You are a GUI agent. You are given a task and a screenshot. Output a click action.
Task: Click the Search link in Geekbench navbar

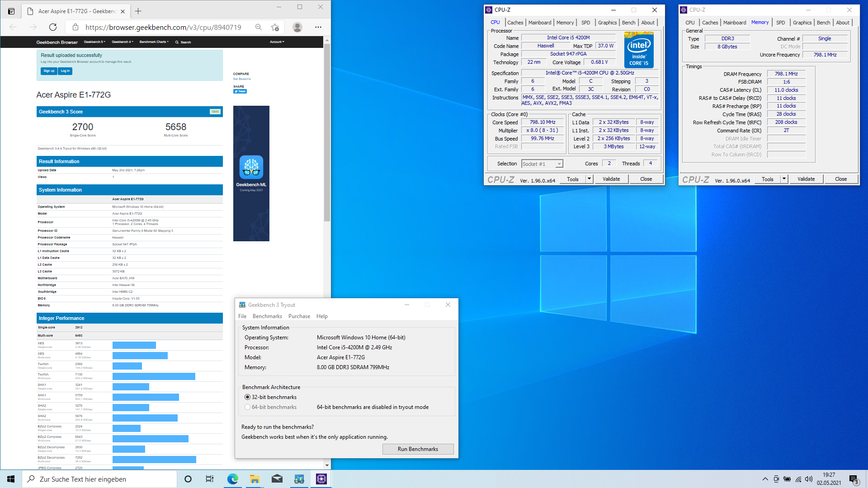(183, 42)
